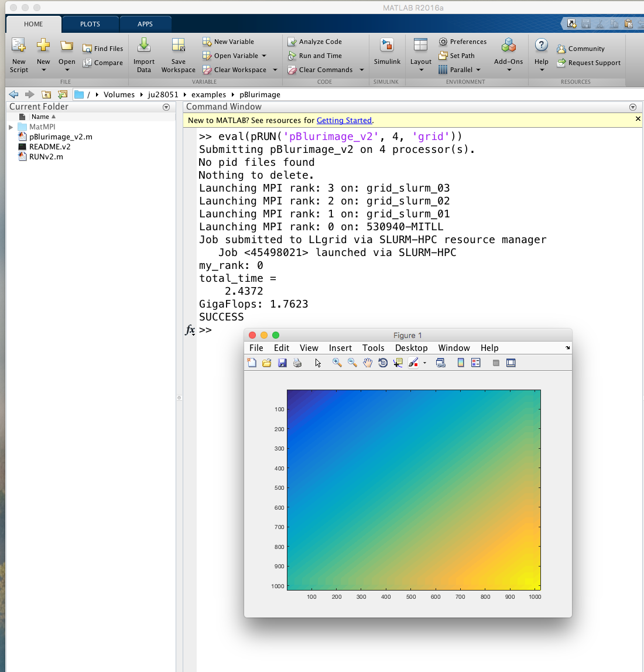The height and width of the screenshot is (672, 644).
Task: Toggle the Zoom In tool in Figure 1
Action: 337,363
